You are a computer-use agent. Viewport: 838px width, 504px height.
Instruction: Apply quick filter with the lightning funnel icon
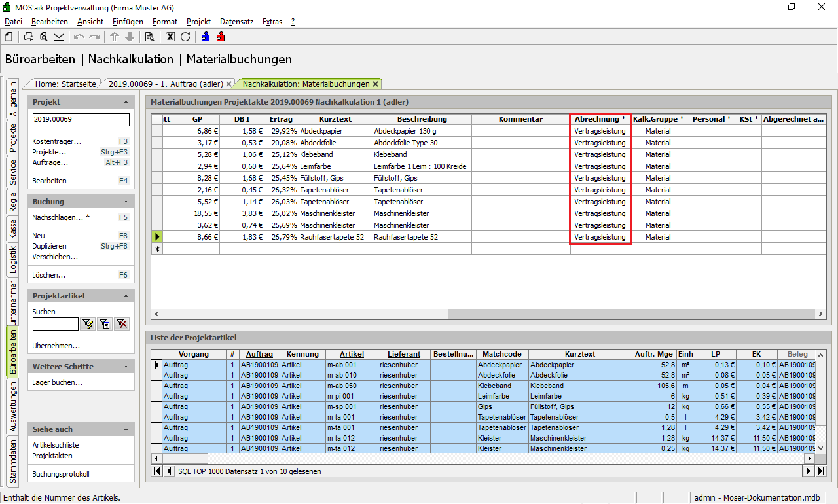[88, 324]
